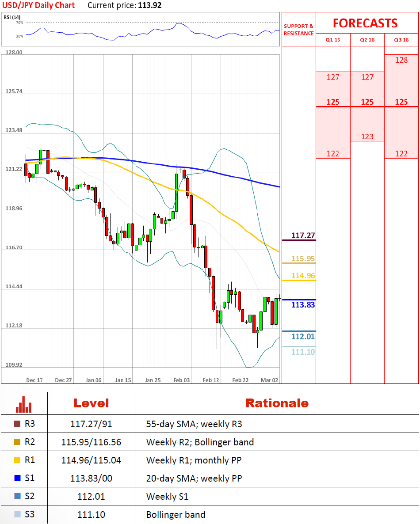Viewport: 420px width, 524px height.
Task: Click the USD/JPY Daily Chart title
Action: (38, 5)
